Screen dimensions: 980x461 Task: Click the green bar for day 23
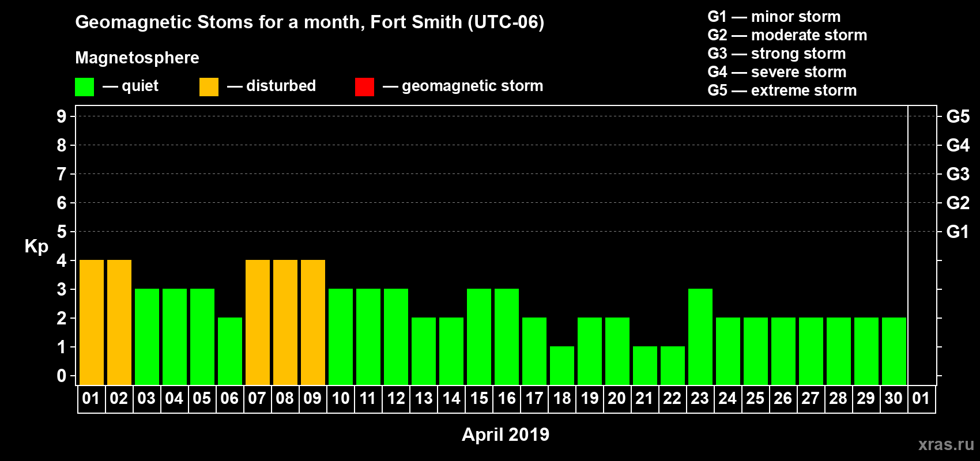(700, 337)
